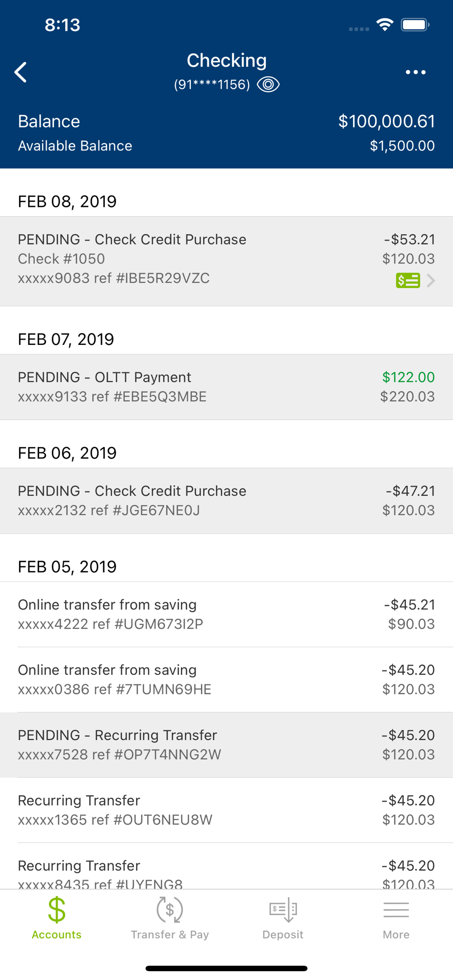Open the More hamburger menu icon
The height and width of the screenshot is (980, 453).
[396, 909]
